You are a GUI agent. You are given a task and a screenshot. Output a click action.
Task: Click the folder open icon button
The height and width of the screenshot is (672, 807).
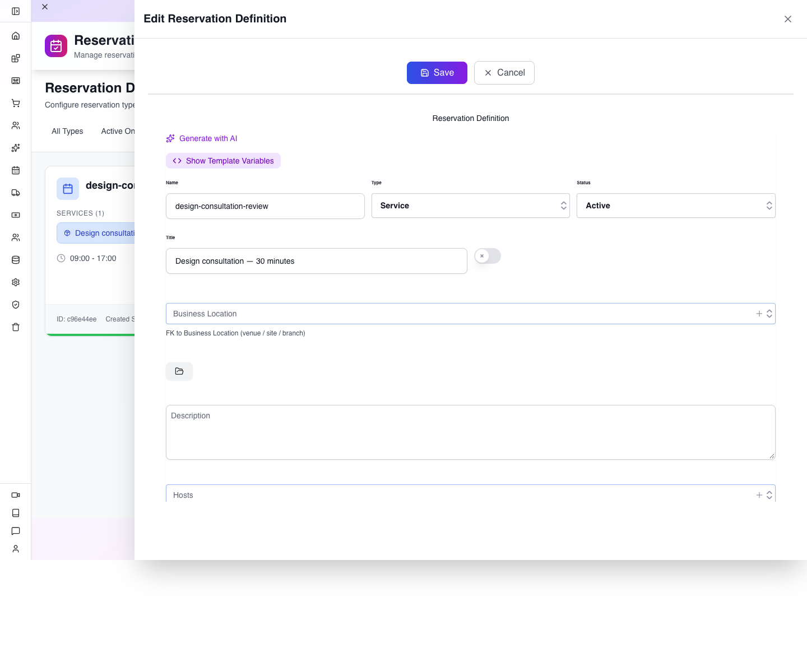[179, 371]
